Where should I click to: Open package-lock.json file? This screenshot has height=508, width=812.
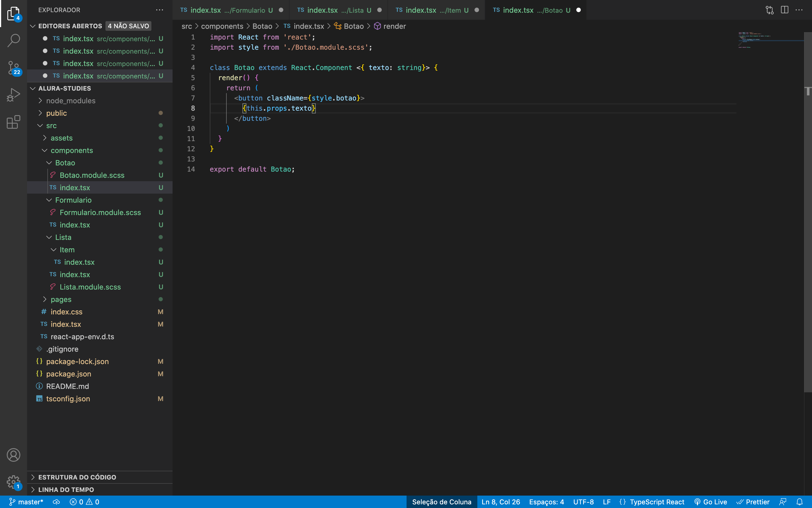(x=100, y=362)
